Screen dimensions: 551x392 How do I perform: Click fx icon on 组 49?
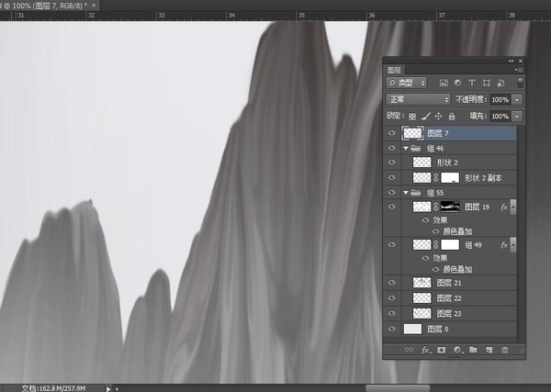click(x=504, y=245)
